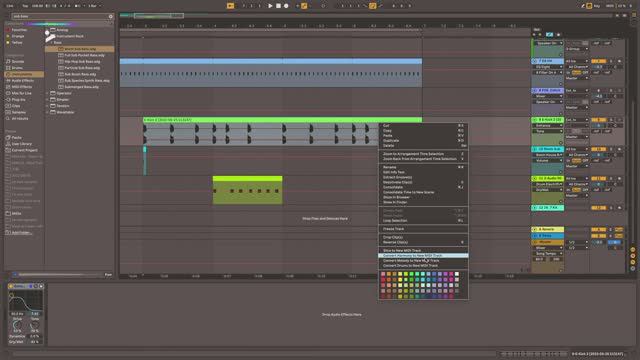Open the Samples browser category

[18, 112]
